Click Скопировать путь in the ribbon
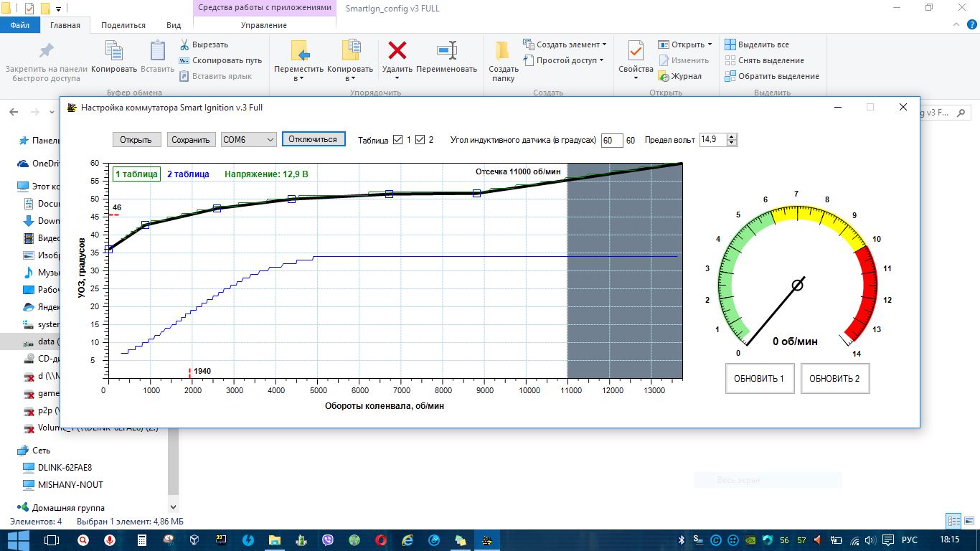Screen dimensions: 980x551 click(221, 60)
